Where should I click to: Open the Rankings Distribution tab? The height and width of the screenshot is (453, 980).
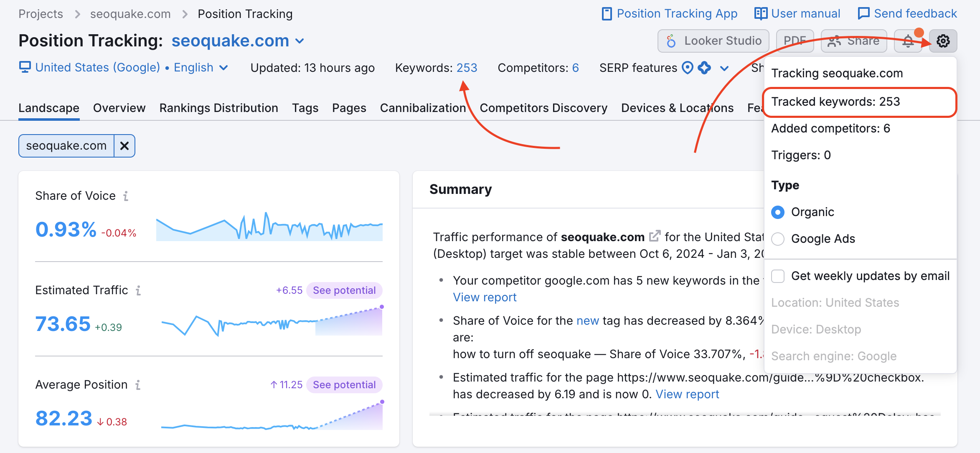point(218,108)
